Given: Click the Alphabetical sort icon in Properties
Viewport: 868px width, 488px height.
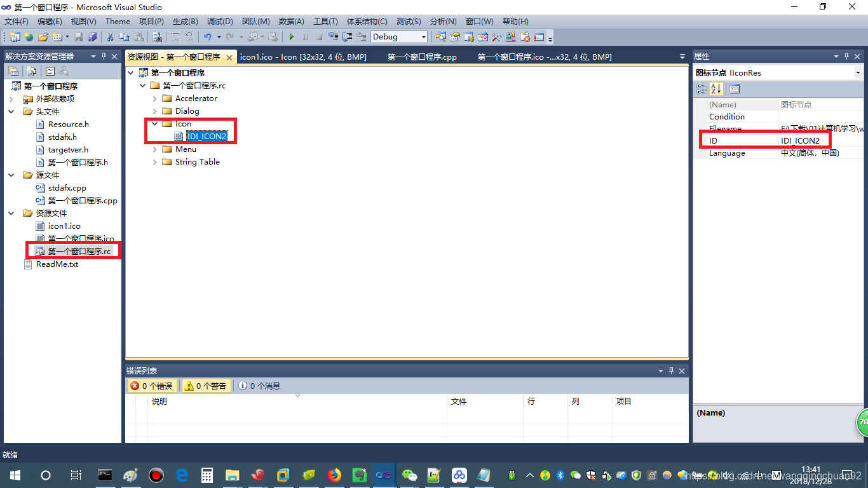Looking at the screenshot, I should click(x=716, y=89).
